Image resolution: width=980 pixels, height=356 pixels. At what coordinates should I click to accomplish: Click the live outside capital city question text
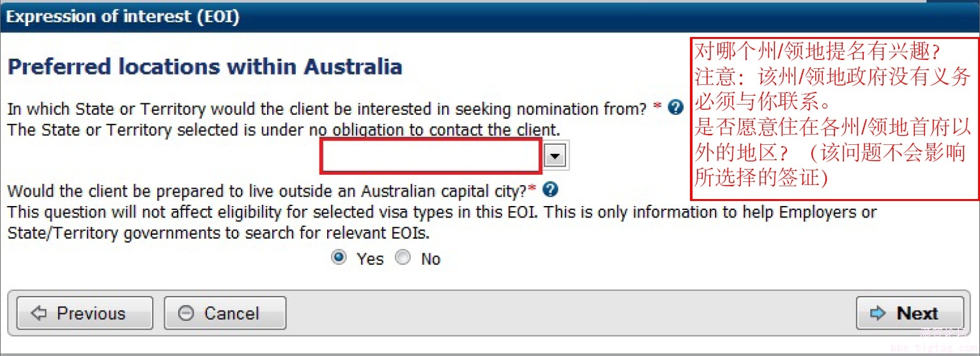pyautogui.click(x=267, y=191)
